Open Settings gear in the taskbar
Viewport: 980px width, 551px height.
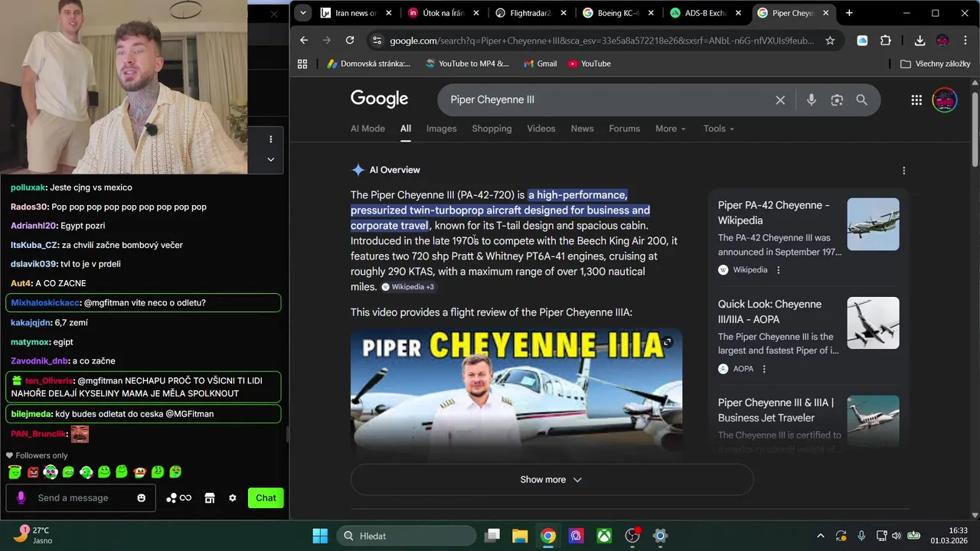point(661,536)
